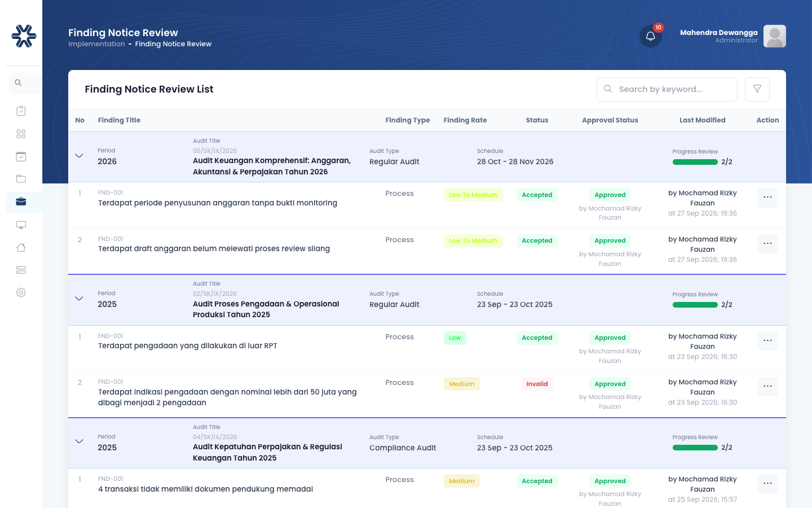Sort by Approval Status column header
812x508 pixels.
(x=610, y=120)
